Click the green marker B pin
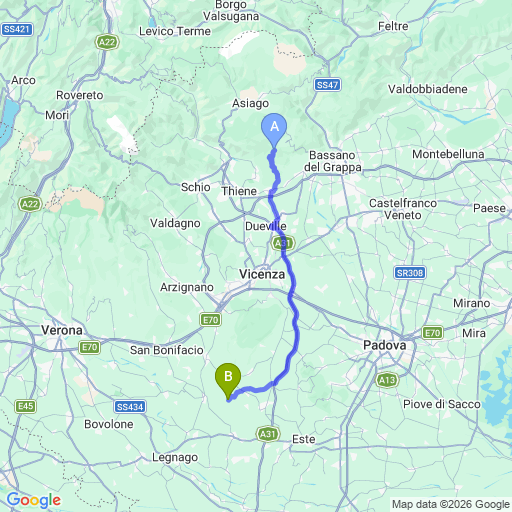Viewport: 512px width, 512px height. tap(228, 381)
